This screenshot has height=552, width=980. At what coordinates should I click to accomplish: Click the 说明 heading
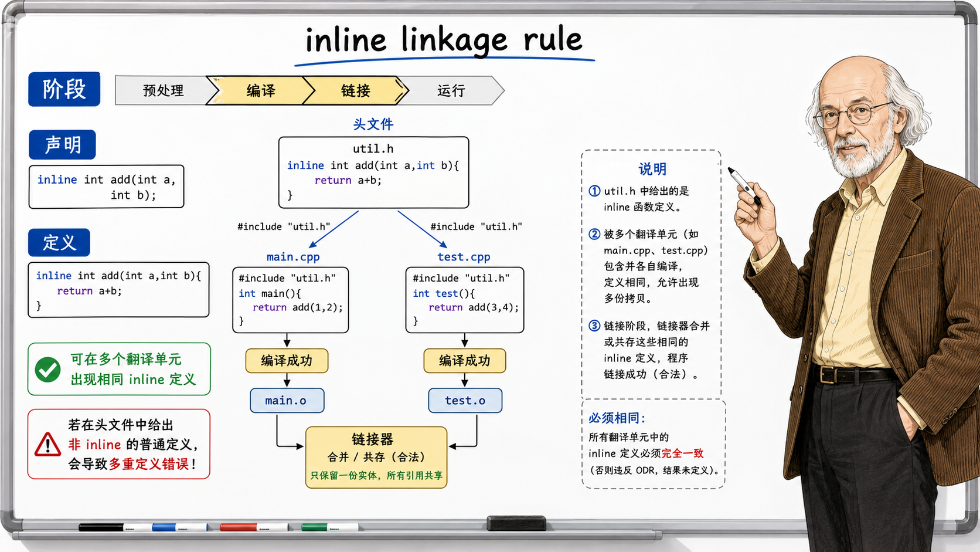(x=652, y=169)
